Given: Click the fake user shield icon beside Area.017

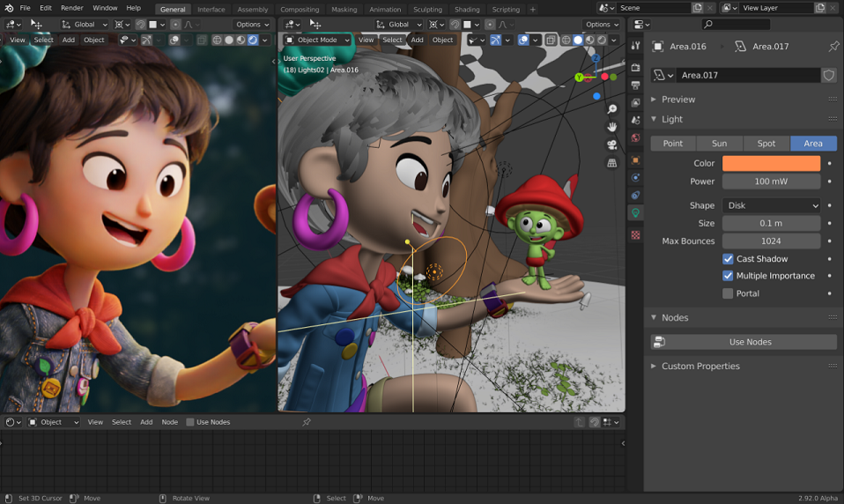Looking at the screenshot, I should tap(829, 76).
